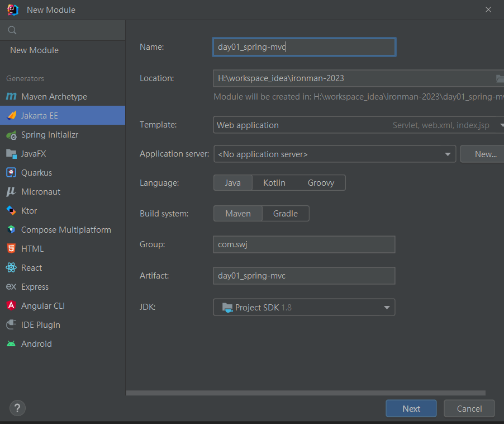504x424 pixels.
Task: Choose the JavaFX generator icon
Action: [x=11, y=154]
